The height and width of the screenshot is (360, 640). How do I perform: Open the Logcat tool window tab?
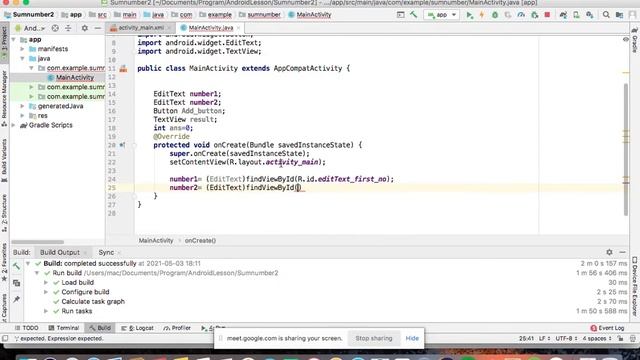138,328
